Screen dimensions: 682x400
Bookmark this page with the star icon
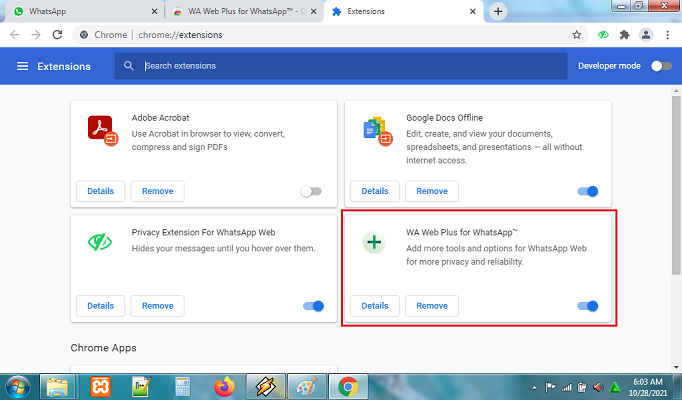(576, 35)
